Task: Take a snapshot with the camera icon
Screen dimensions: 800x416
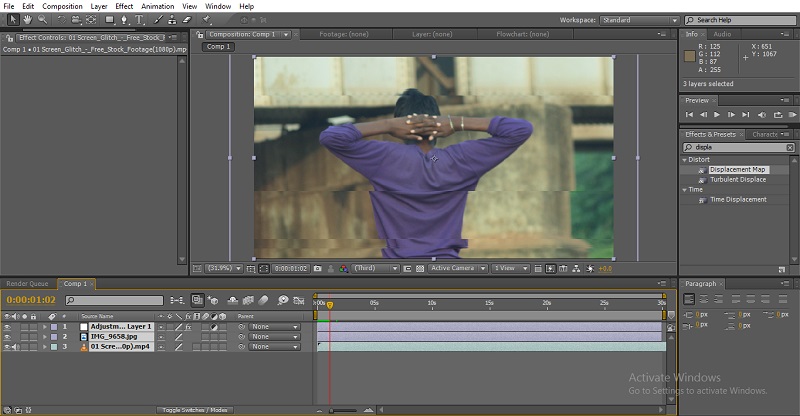Action: tap(317, 268)
